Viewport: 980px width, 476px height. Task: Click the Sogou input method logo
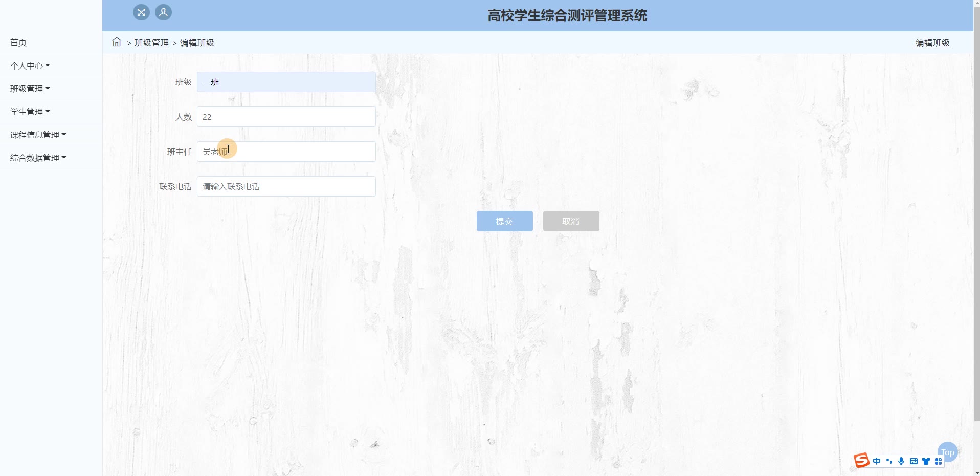click(x=861, y=460)
